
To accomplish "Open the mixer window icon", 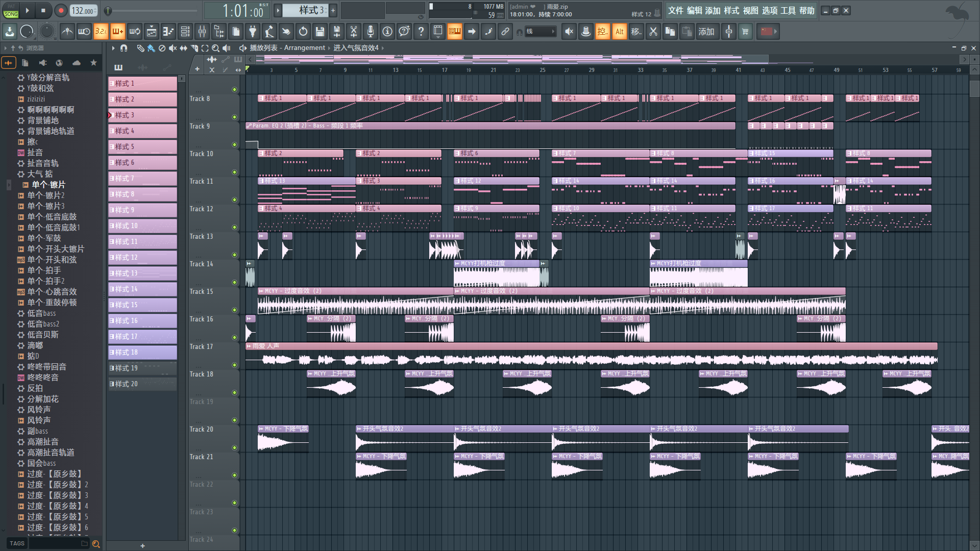I will pyautogui.click(x=202, y=32).
